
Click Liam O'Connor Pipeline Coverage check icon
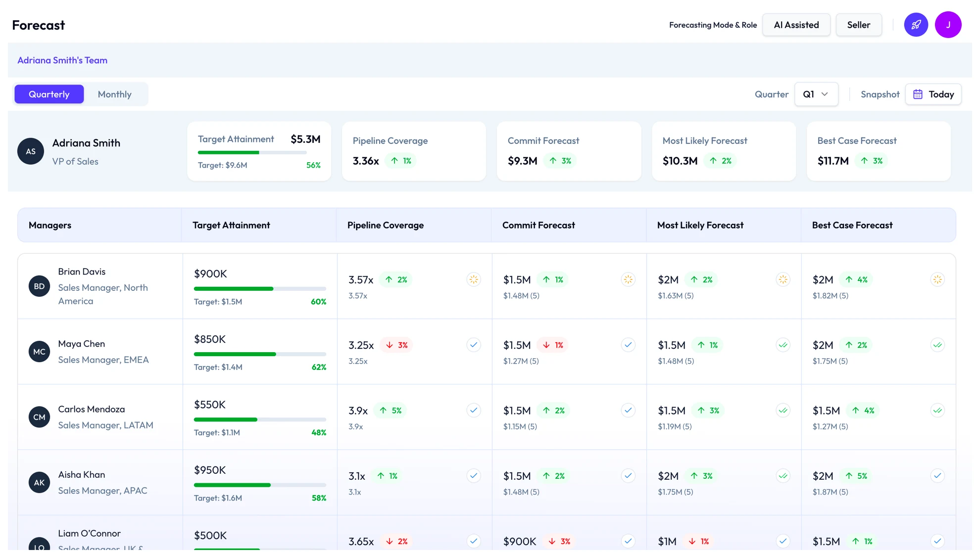click(474, 541)
